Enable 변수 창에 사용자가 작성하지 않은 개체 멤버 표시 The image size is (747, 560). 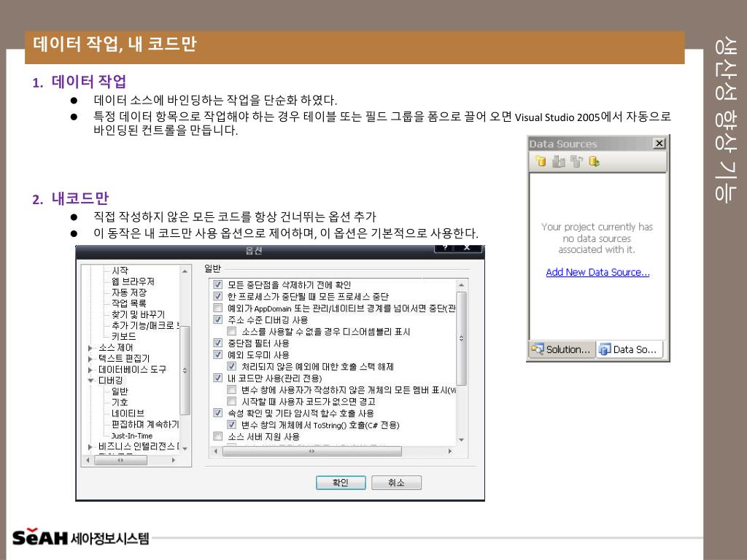231,389
